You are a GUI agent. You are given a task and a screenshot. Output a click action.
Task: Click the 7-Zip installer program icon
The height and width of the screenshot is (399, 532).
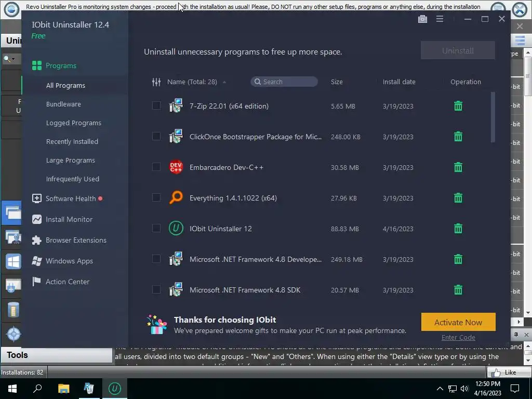point(176,105)
